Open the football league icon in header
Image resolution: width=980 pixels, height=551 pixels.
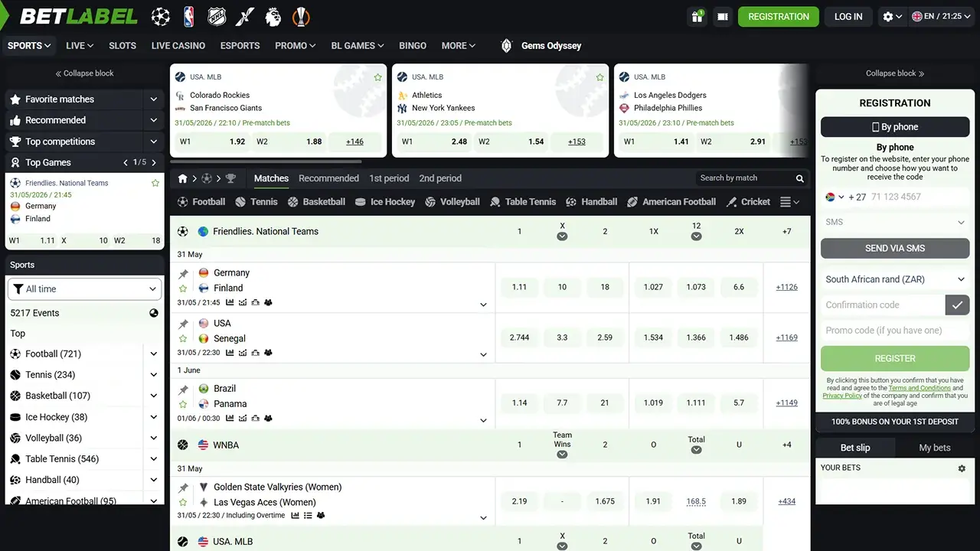point(161,16)
